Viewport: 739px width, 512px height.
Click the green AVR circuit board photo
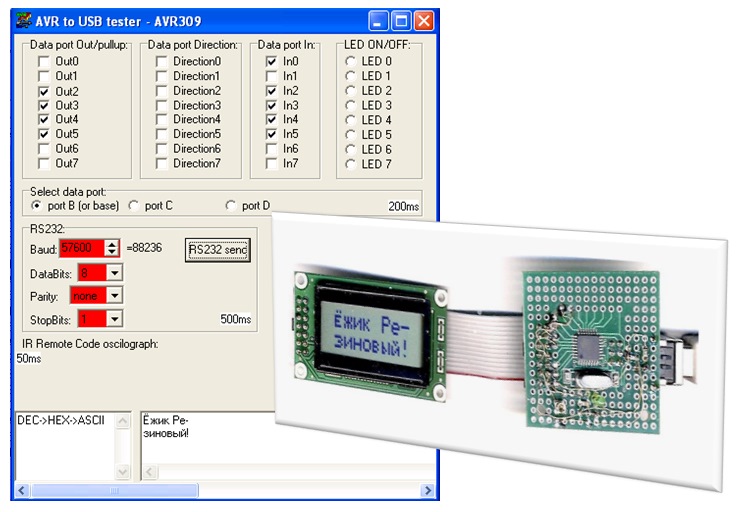coord(592,352)
